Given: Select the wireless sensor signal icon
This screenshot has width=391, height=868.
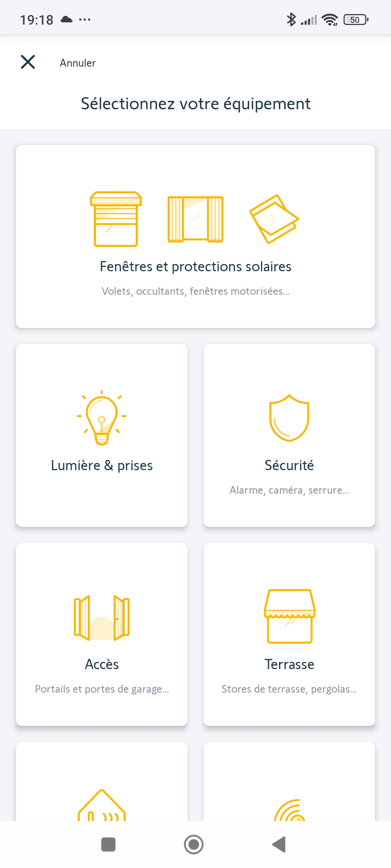Looking at the screenshot, I should pos(290,811).
